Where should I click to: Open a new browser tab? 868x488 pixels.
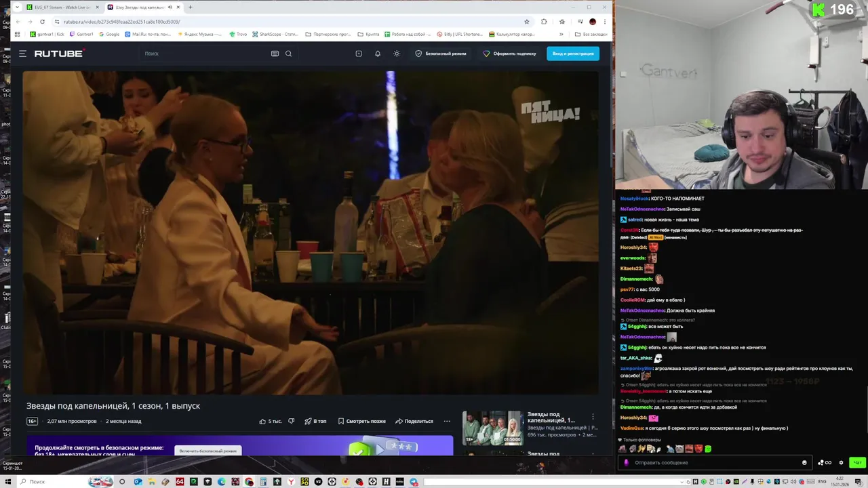pos(190,7)
